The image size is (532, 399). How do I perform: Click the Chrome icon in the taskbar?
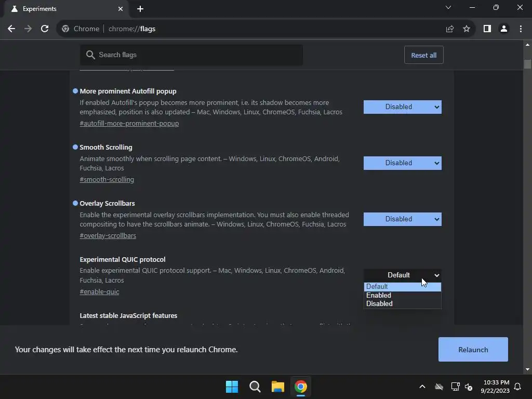coord(301,387)
